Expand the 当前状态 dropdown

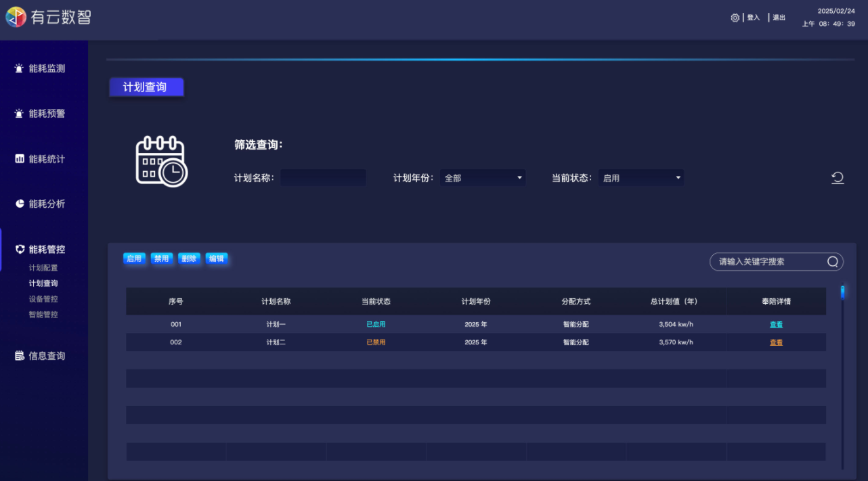click(x=641, y=178)
